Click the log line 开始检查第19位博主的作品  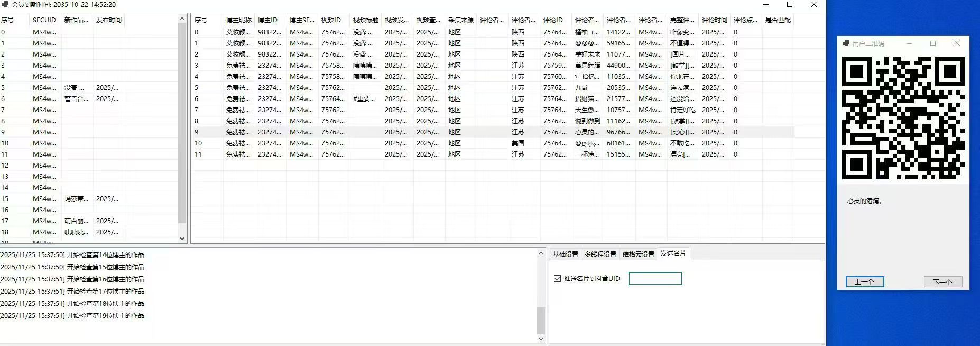click(x=105, y=316)
